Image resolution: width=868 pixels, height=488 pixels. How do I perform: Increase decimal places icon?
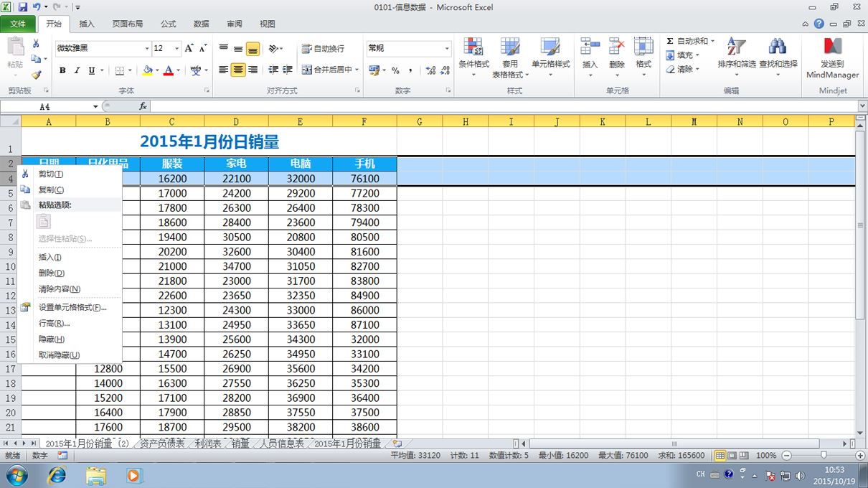coord(430,70)
